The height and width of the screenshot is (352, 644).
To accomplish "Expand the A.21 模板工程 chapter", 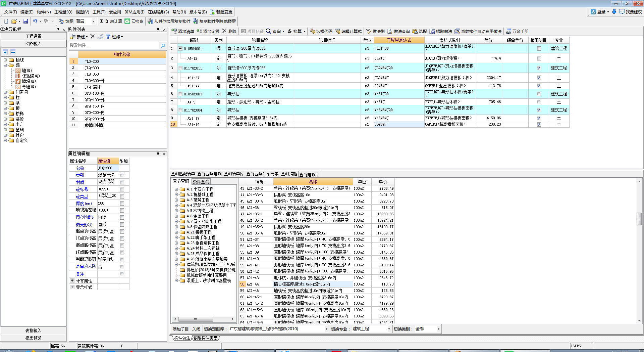I will pyautogui.click(x=176, y=232).
